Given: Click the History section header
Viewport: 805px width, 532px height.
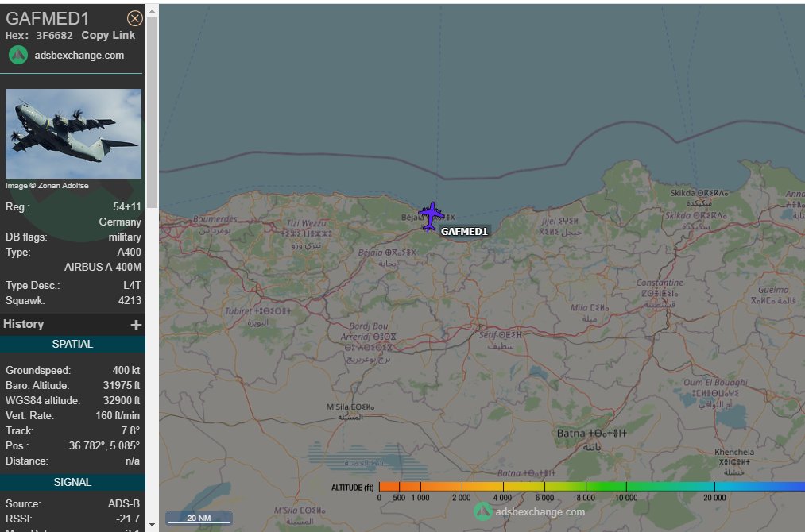Looking at the screenshot, I should pyautogui.click(x=72, y=324).
